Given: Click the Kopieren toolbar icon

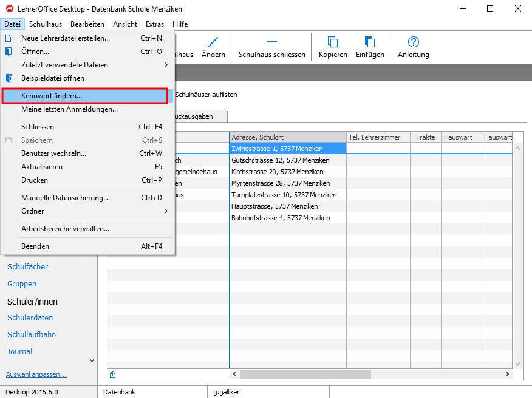Looking at the screenshot, I should (x=333, y=42).
